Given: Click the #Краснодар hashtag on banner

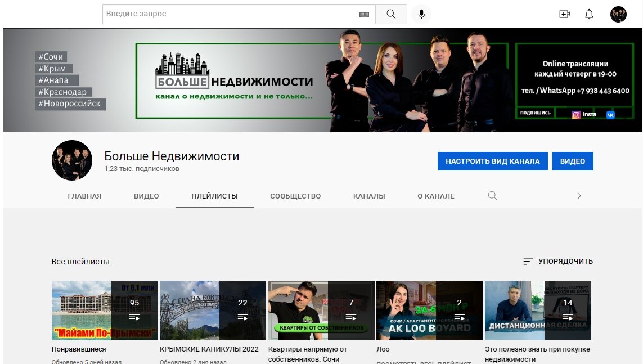Looking at the screenshot, I should [x=63, y=92].
